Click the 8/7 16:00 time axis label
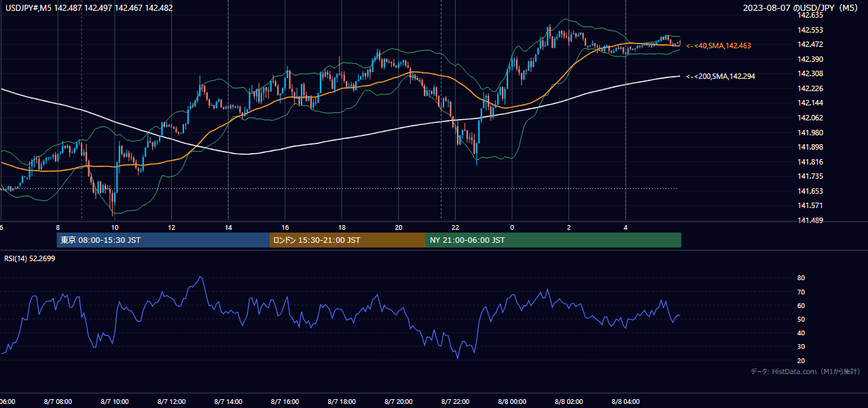Image resolution: width=868 pixels, height=408 pixels. click(285, 402)
